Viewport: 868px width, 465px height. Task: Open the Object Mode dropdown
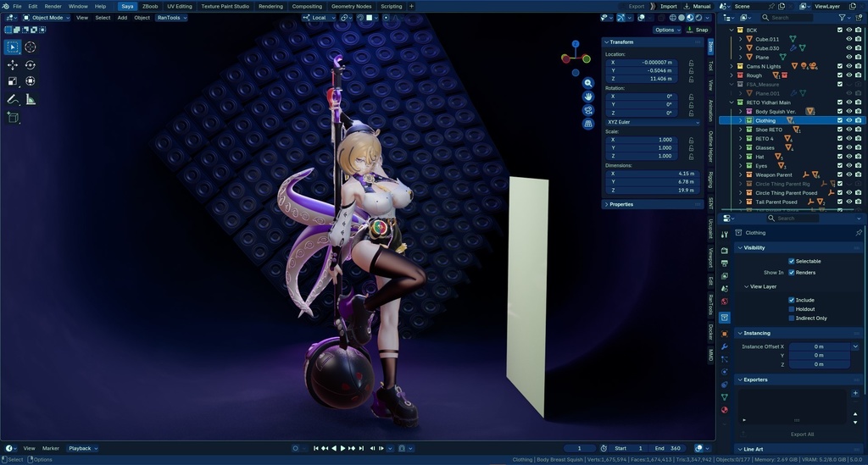[x=46, y=18]
